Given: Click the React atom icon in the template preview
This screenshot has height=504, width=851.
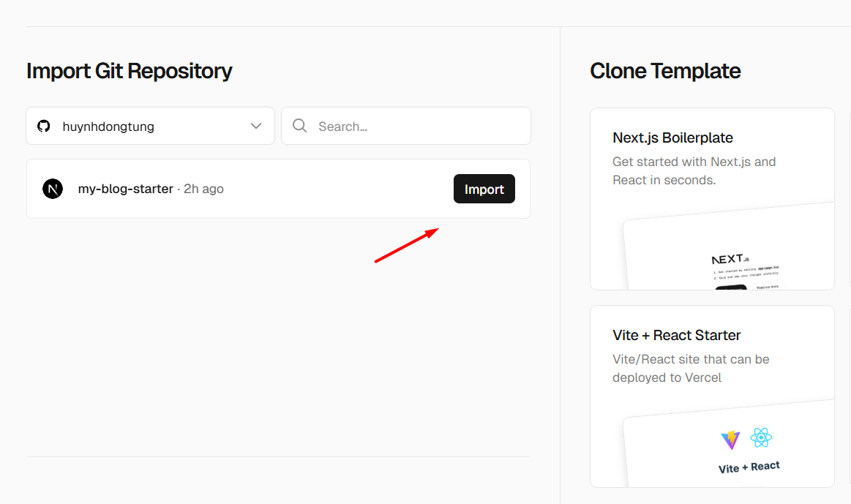Looking at the screenshot, I should pos(761,436).
